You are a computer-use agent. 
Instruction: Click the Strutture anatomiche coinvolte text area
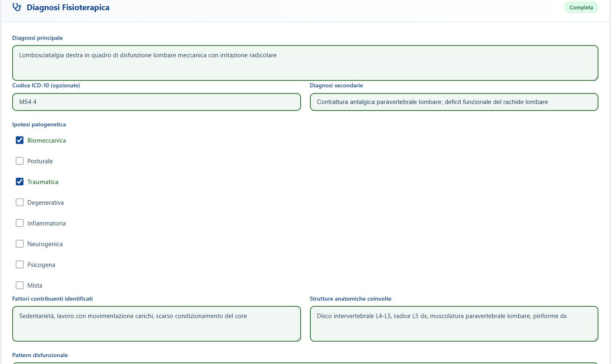(454, 324)
